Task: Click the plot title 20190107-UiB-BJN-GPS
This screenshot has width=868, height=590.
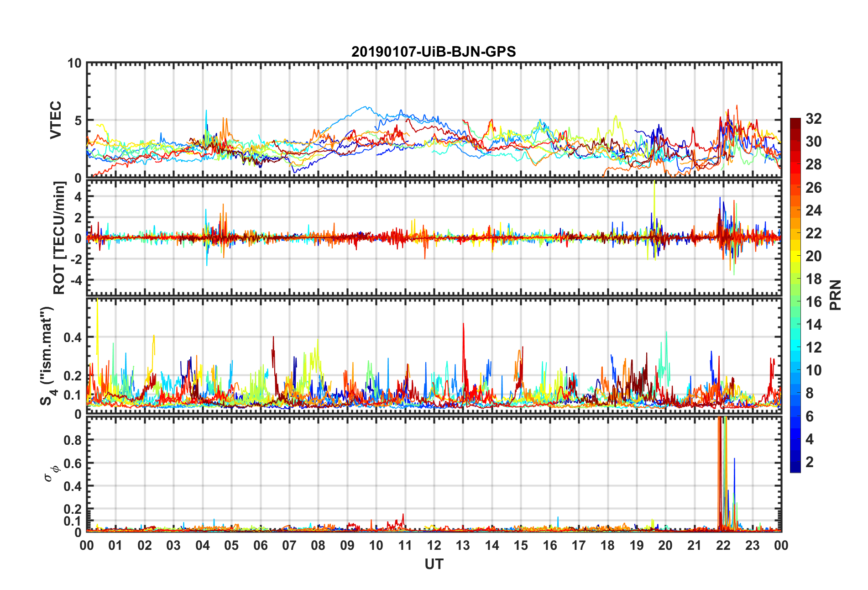Action: [434, 52]
